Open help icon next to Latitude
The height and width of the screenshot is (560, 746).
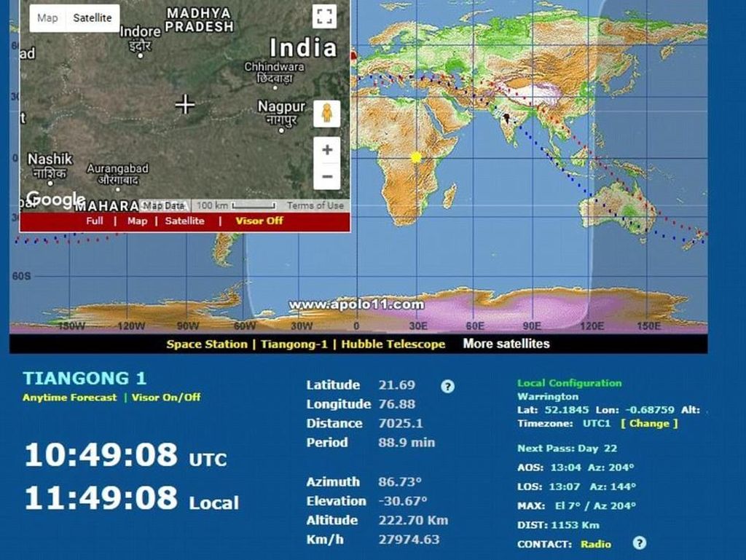[447, 386]
